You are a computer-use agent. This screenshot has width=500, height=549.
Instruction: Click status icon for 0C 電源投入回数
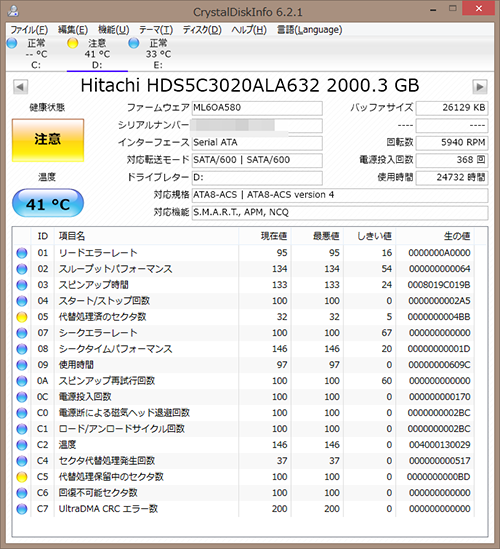[x=22, y=397]
